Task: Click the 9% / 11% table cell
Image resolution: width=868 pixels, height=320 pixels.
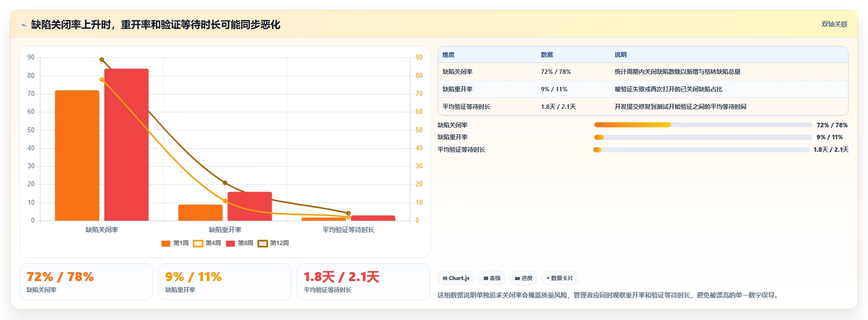Action: (x=554, y=89)
